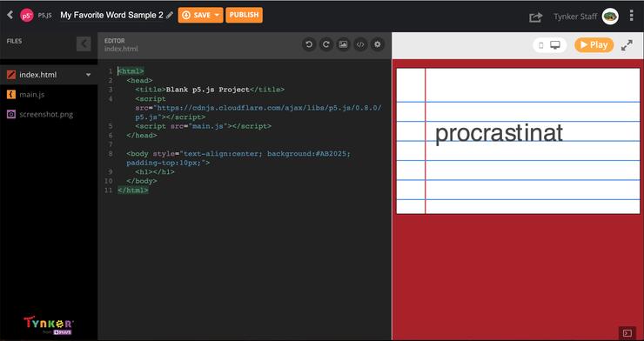Viewport: 644px width, 341px height.
Task: Click the project title text
Action: pos(111,15)
